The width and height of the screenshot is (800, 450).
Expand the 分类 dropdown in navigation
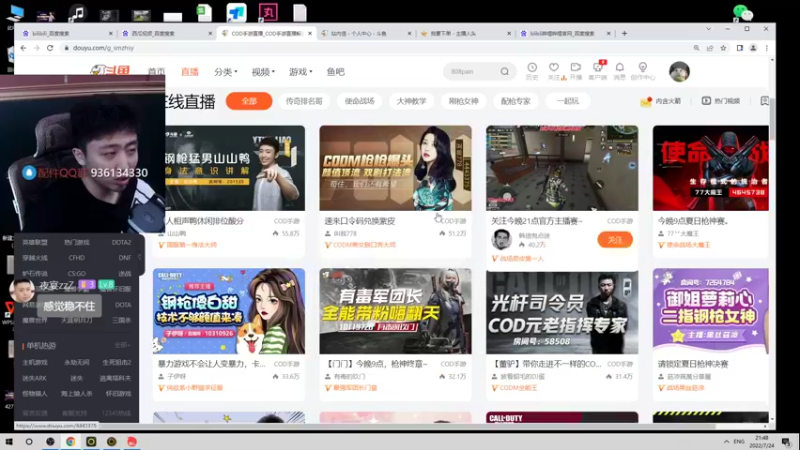coord(226,72)
